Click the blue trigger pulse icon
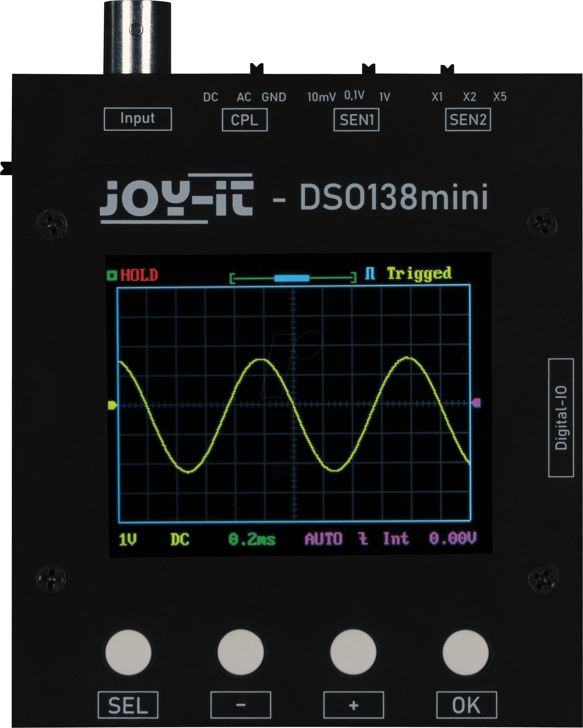Screen dimensions: 583x728 [370, 274]
